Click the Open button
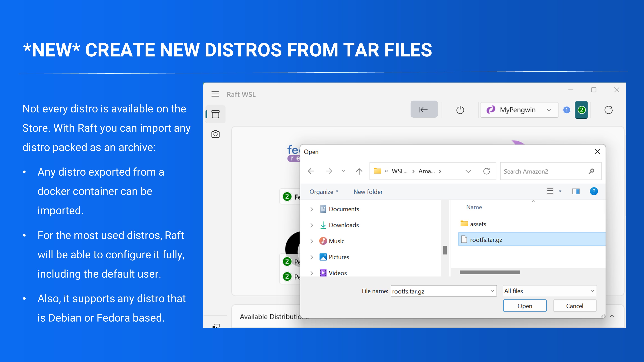This screenshot has width=644, height=362. point(525,306)
